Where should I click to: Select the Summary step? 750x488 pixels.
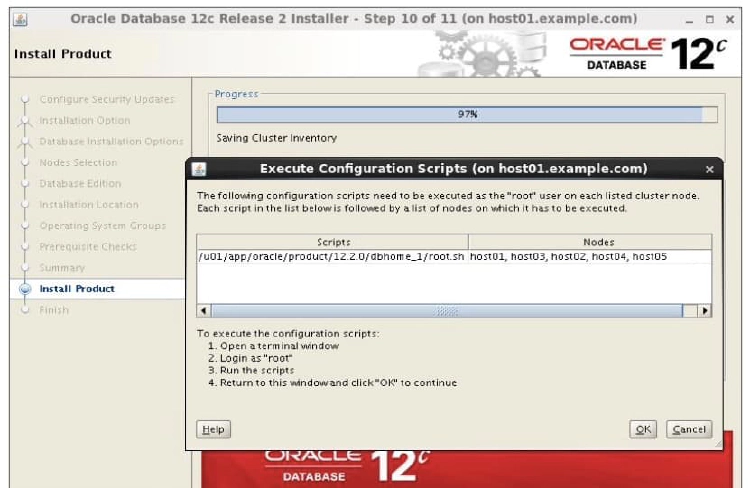(x=62, y=267)
